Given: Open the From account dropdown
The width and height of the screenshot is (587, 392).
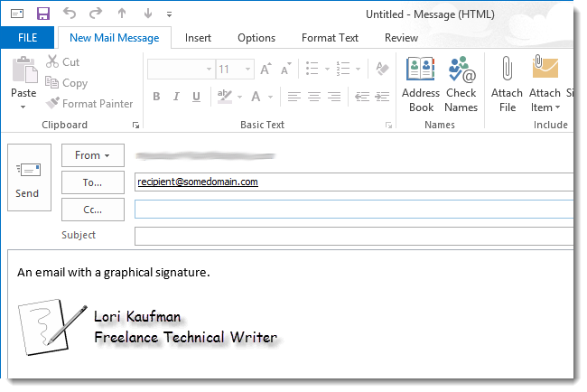Looking at the screenshot, I should point(92,155).
